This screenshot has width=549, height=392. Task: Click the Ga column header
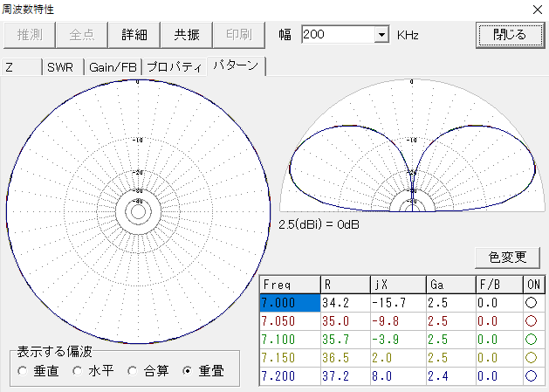451,285
